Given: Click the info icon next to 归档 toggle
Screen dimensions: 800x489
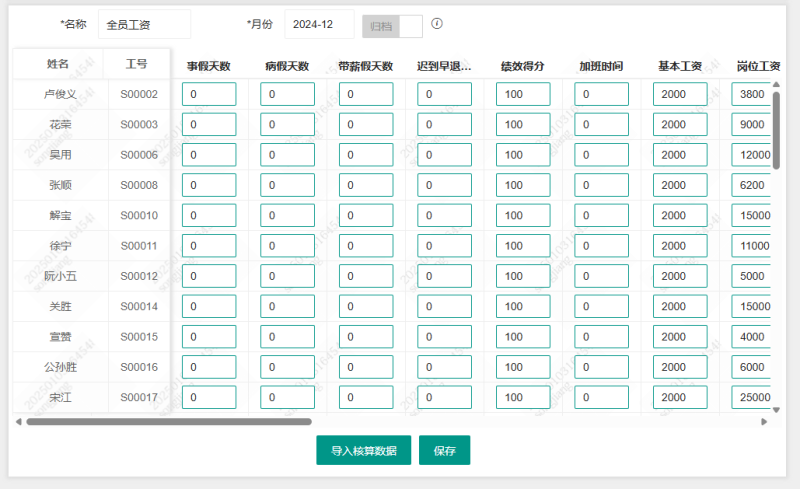Looking at the screenshot, I should point(437,24).
